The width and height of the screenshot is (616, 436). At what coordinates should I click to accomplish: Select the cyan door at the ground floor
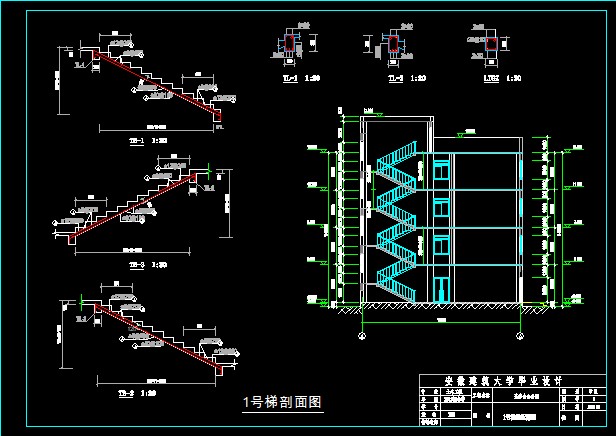(x=441, y=289)
